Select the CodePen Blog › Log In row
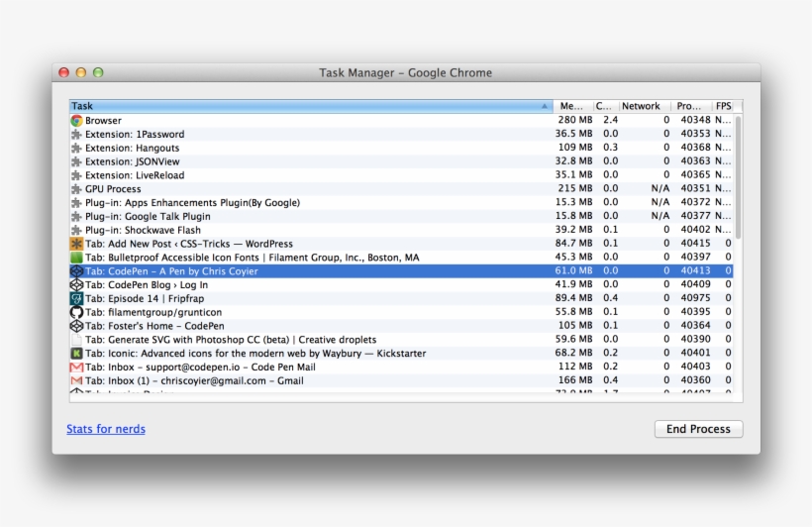The image size is (812, 527). pos(401,284)
